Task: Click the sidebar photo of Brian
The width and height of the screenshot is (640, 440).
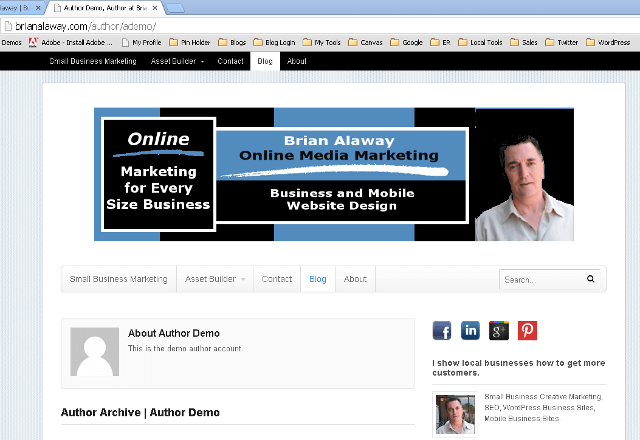Action: point(455,414)
